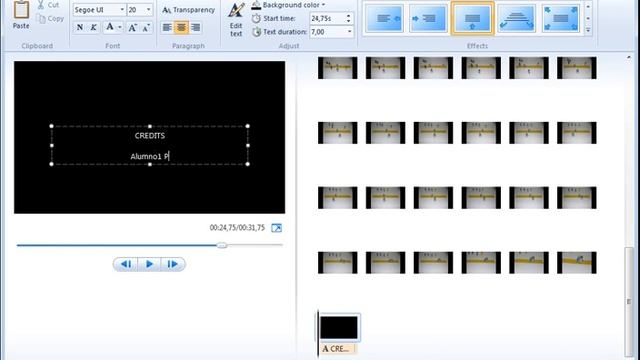Click the Start time field 24,75s
Viewport: 640px width, 360px height.
tap(327, 18)
